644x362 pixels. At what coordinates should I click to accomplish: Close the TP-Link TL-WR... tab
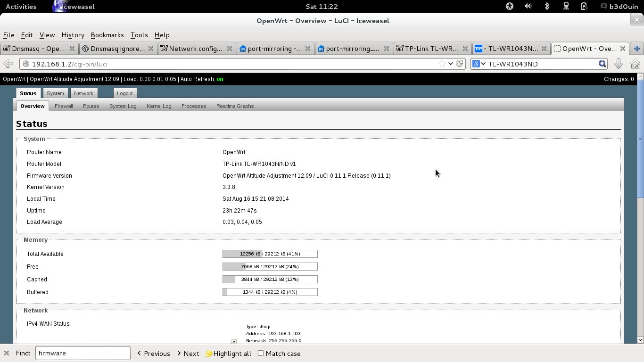(465, 49)
